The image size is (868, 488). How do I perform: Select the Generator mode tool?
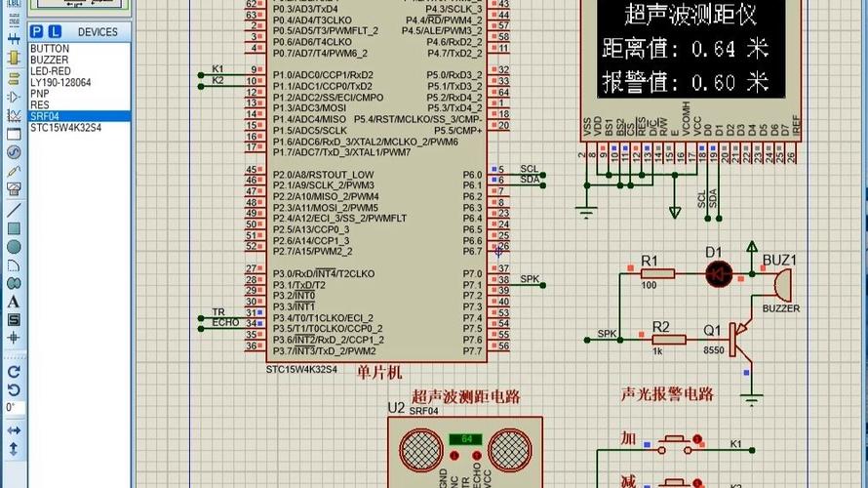tap(14, 152)
